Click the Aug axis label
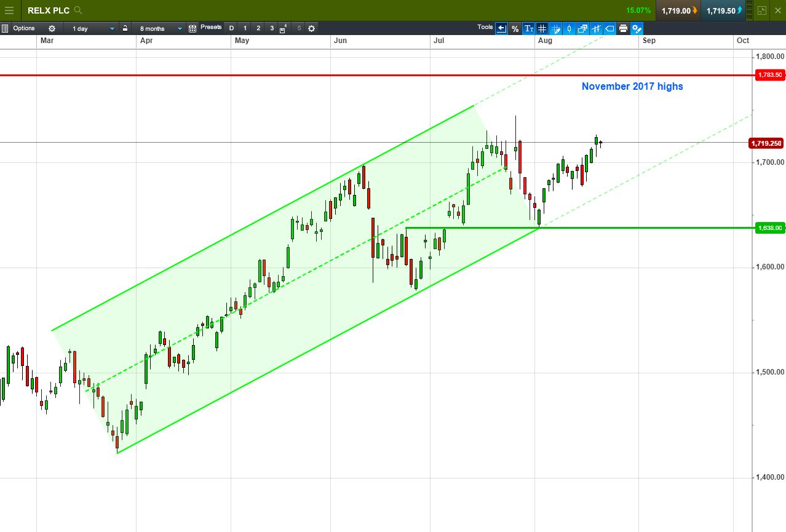The width and height of the screenshot is (786, 532). (544, 41)
